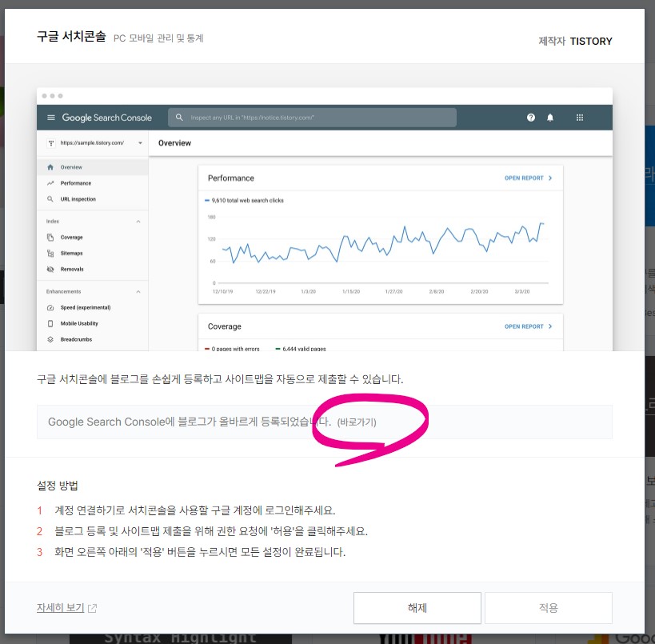Click the 0 pages with errors legend
This screenshot has height=644, width=655.
point(232,349)
